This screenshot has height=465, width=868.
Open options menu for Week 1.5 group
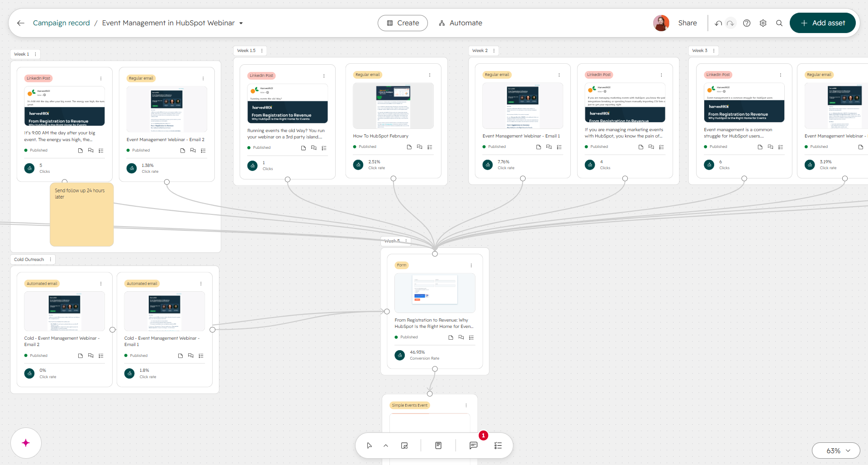pos(262,51)
